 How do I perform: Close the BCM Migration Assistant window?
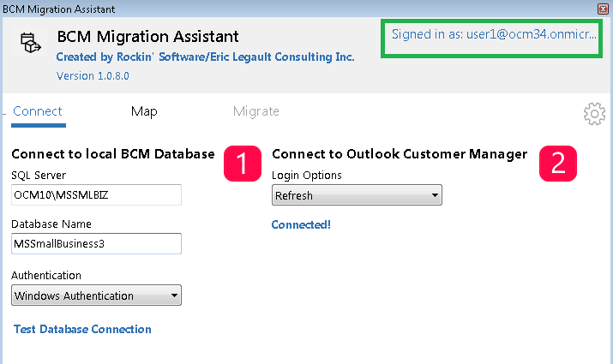point(605,7)
